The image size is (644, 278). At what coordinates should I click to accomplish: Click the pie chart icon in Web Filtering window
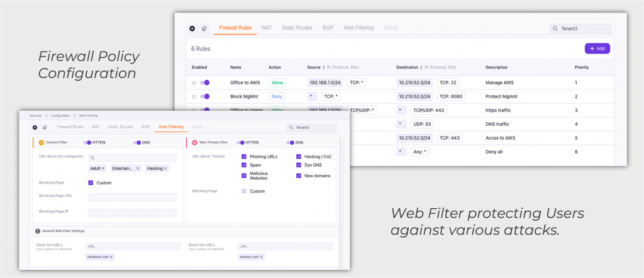45,127
